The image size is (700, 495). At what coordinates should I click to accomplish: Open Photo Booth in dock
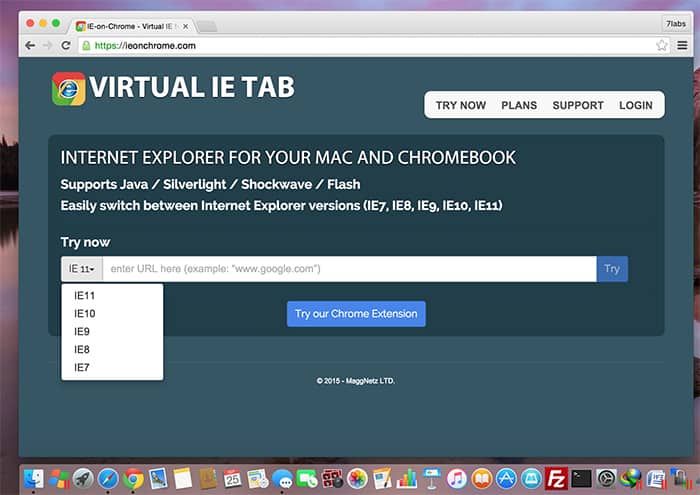(332, 479)
